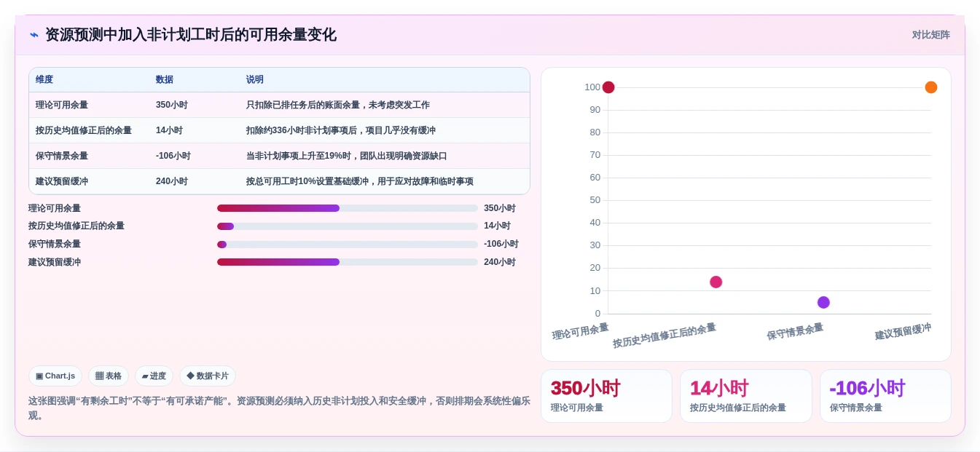Click the 14小时 data card
The height and width of the screenshot is (452, 980).
click(x=746, y=396)
